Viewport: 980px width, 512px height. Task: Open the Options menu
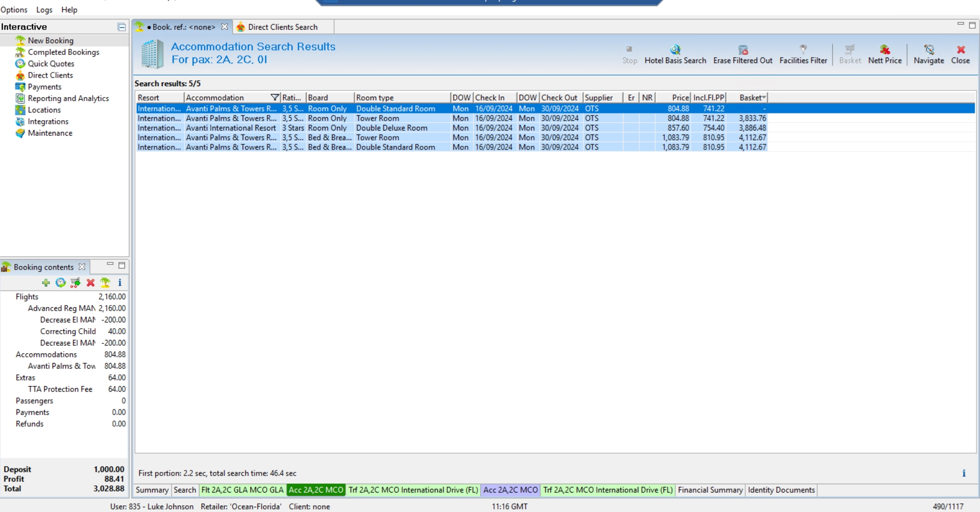tap(14, 10)
